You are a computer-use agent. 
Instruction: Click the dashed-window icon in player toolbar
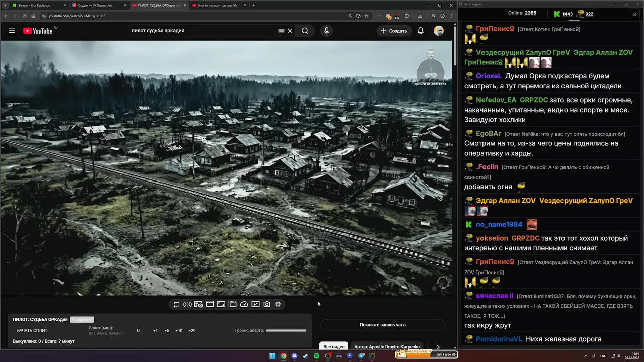coord(232,304)
